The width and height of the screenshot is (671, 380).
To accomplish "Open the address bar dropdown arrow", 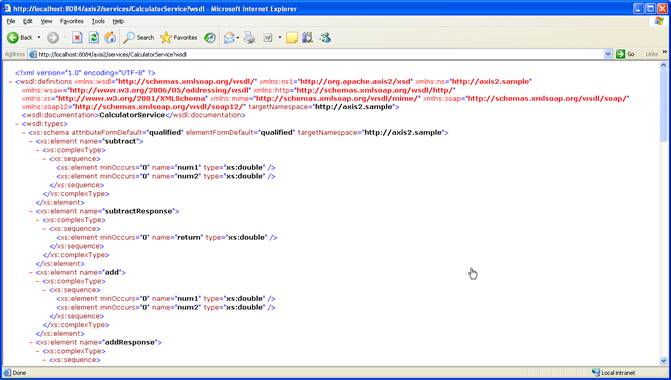I will click(607, 54).
